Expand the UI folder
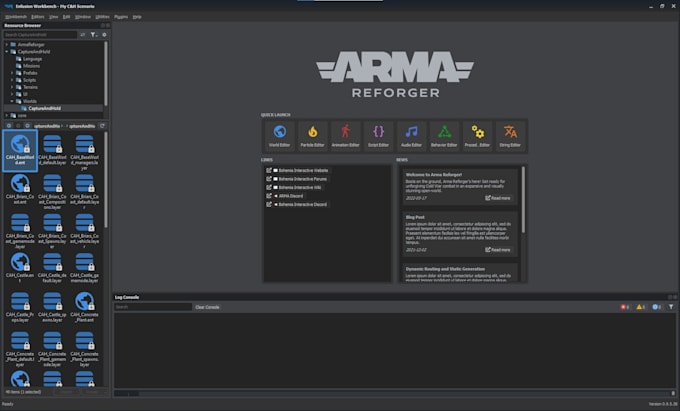The height and width of the screenshot is (411, 680). (12, 94)
